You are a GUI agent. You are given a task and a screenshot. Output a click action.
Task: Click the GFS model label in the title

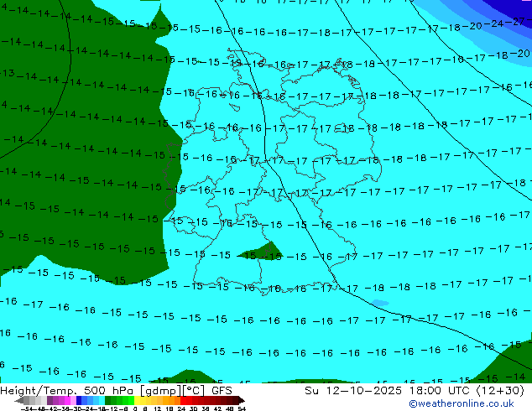222,391
